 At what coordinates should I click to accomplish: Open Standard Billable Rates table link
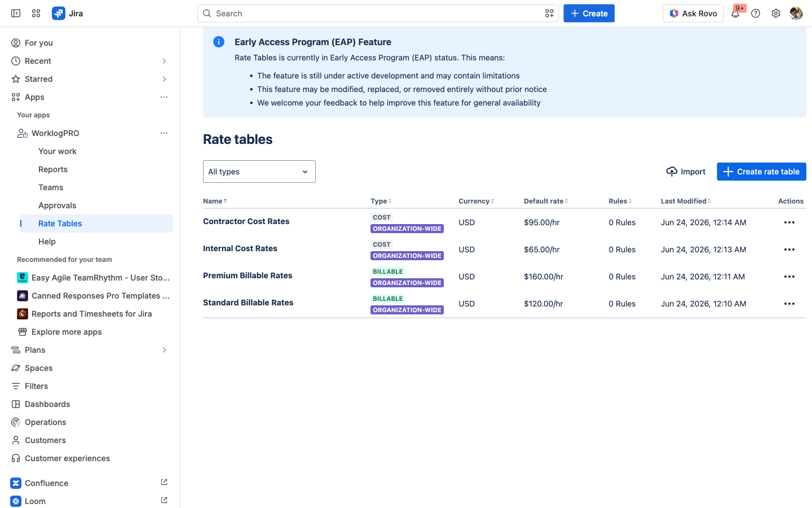tap(248, 303)
